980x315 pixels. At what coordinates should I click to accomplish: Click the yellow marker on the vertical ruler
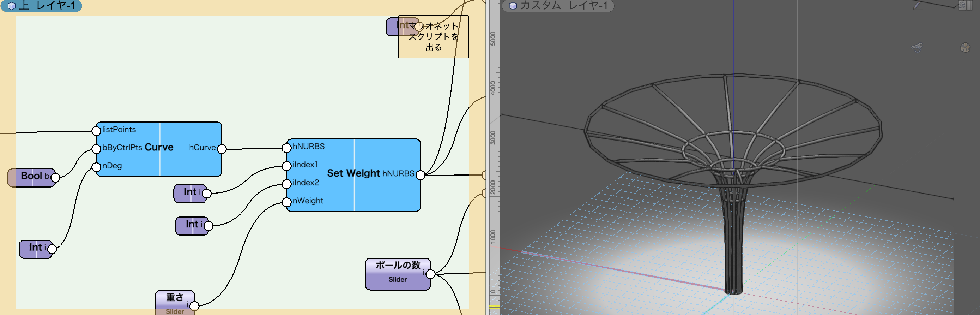pos(494,307)
